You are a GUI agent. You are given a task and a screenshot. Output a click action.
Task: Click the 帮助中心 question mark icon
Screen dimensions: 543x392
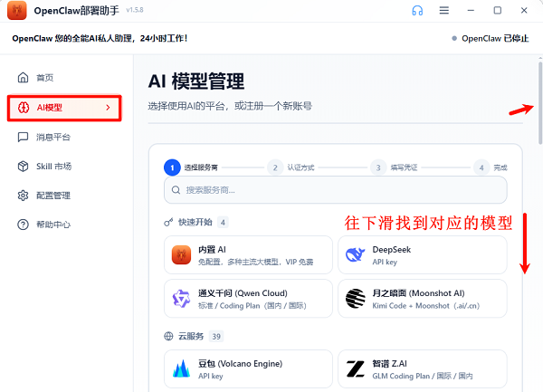pos(23,225)
